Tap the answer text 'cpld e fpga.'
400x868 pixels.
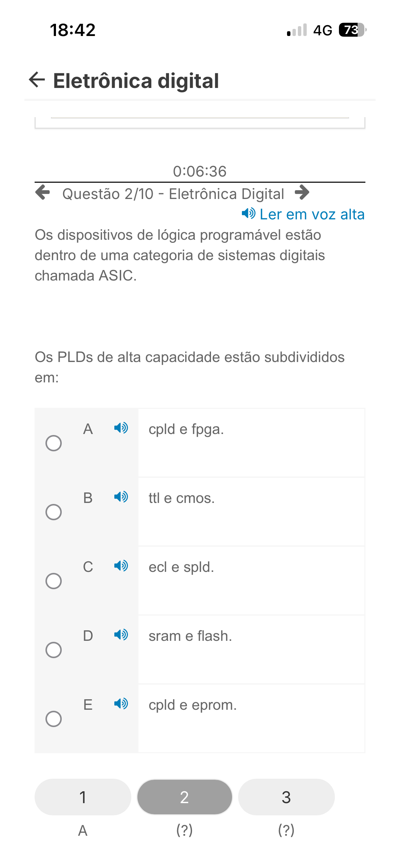point(186,429)
